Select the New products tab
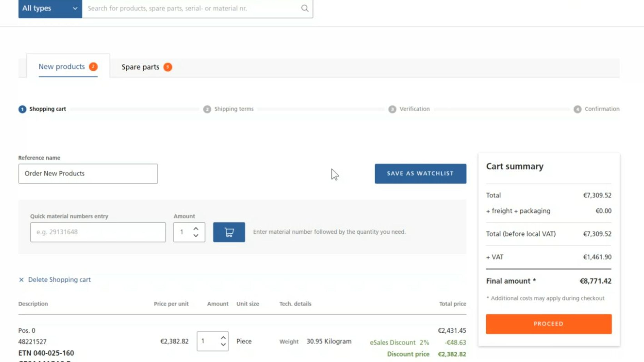 61,67
